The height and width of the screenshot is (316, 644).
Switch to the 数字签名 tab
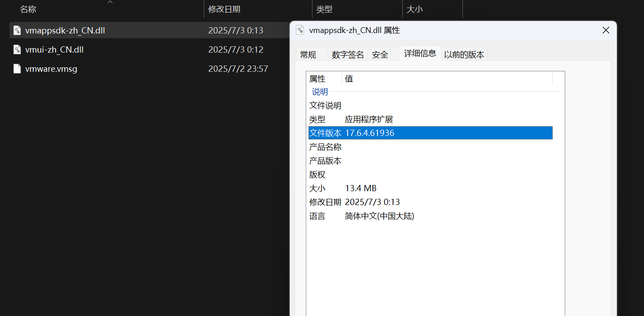tap(347, 54)
